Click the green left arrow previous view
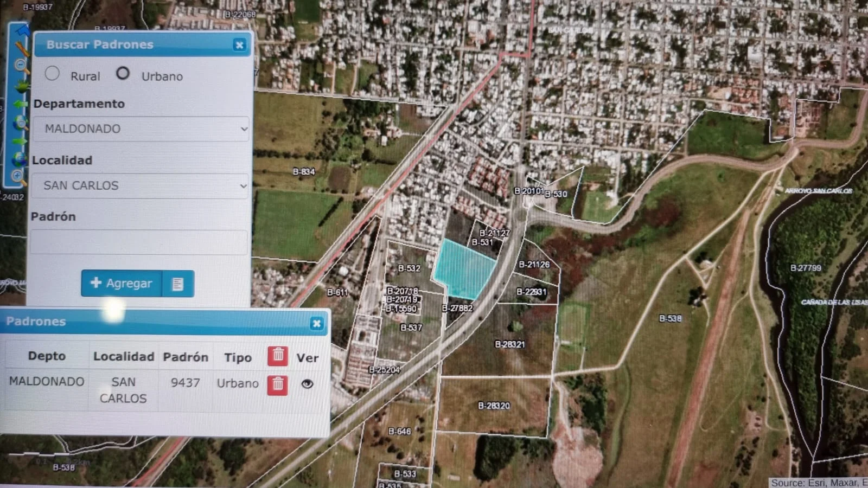Viewport: 868px width, 488px height. [x=21, y=104]
